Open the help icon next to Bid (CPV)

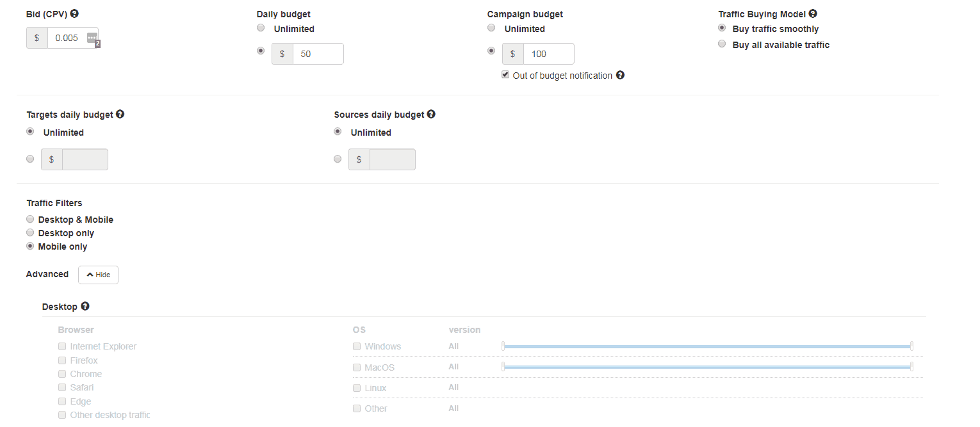coord(74,13)
